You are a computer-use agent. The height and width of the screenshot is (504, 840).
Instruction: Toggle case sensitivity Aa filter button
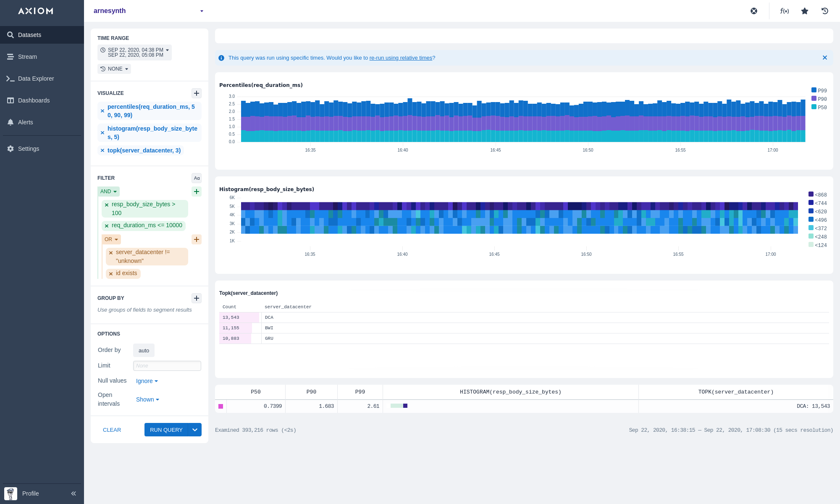tap(196, 178)
